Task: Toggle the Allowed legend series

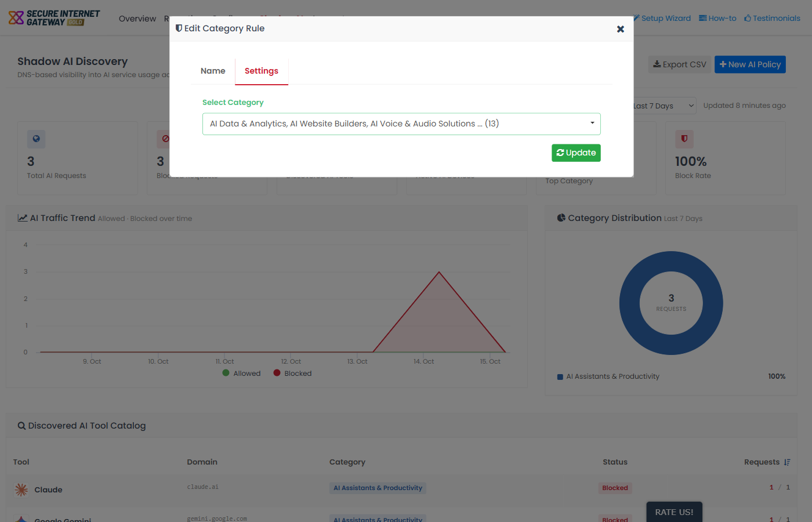Action: pos(241,373)
